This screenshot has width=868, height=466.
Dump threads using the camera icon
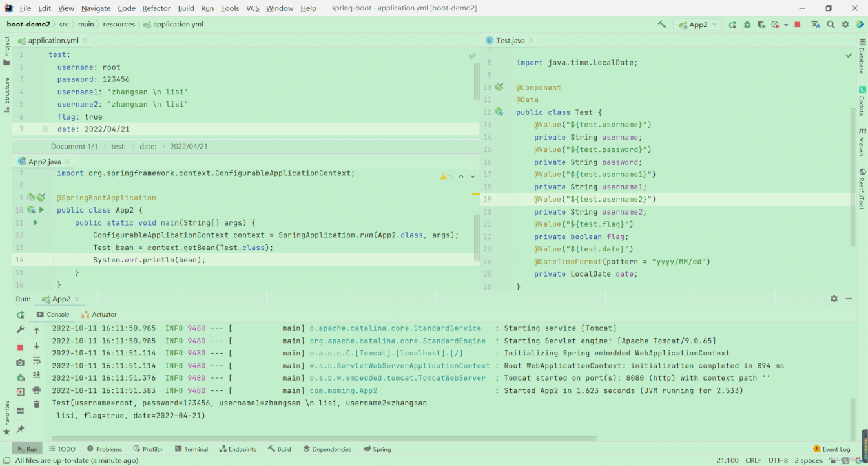click(x=21, y=363)
